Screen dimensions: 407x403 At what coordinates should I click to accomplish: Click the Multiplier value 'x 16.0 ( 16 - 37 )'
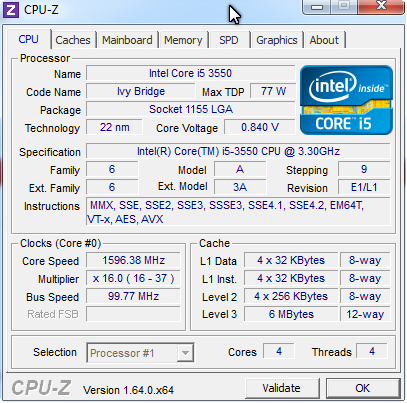(133, 278)
